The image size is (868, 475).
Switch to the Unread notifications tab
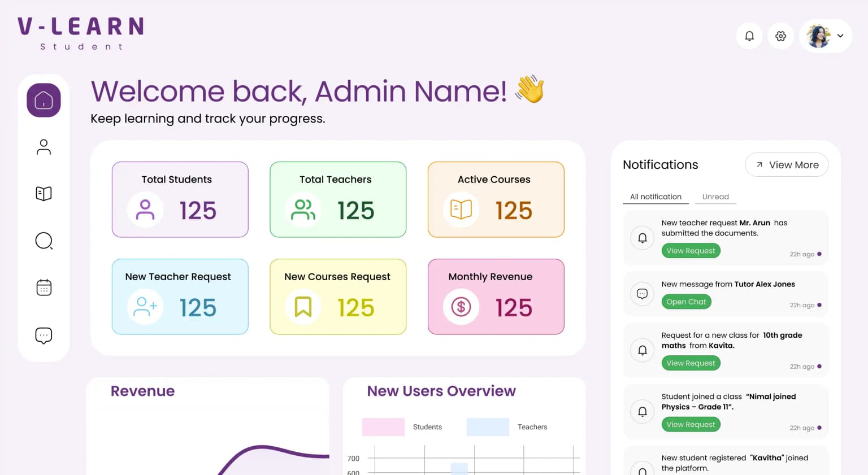click(715, 197)
